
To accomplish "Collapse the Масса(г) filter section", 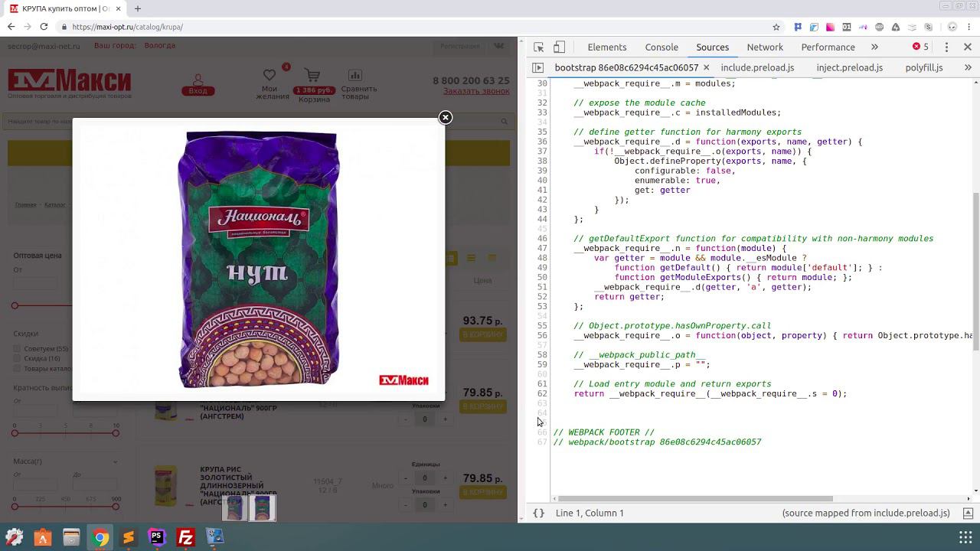I will tap(116, 461).
